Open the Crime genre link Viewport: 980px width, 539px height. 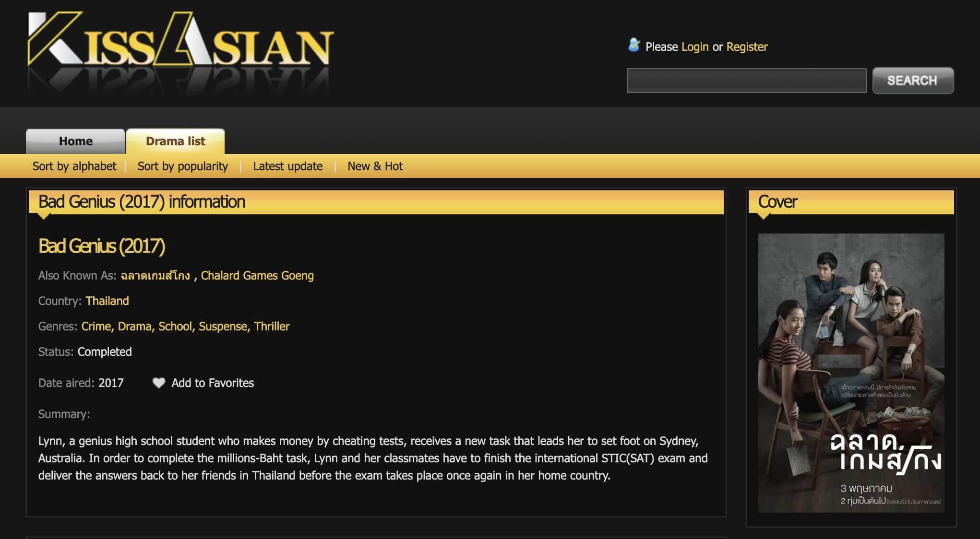tap(96, 326)
